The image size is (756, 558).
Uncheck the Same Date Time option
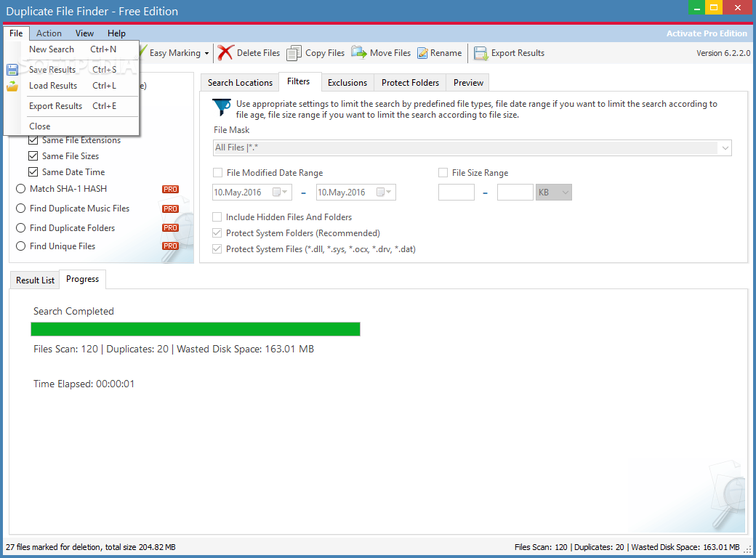click(x=33, y=172)
